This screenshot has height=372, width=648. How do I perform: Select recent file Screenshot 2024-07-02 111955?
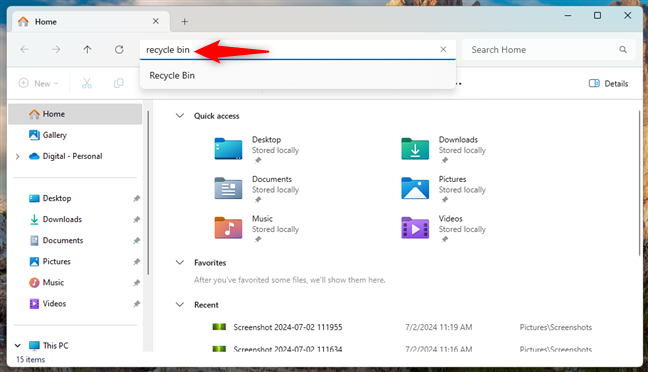pos(288,327)
